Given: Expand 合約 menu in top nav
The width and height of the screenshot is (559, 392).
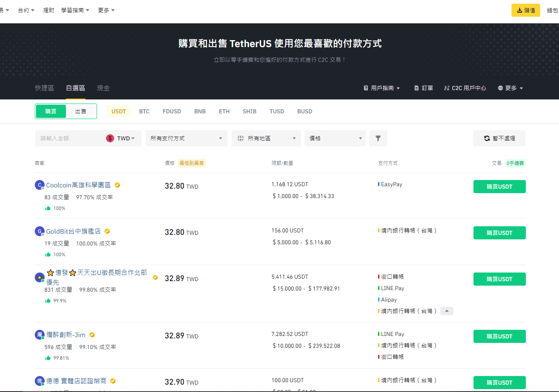Looking at the screenshot, I should point(26,10).
